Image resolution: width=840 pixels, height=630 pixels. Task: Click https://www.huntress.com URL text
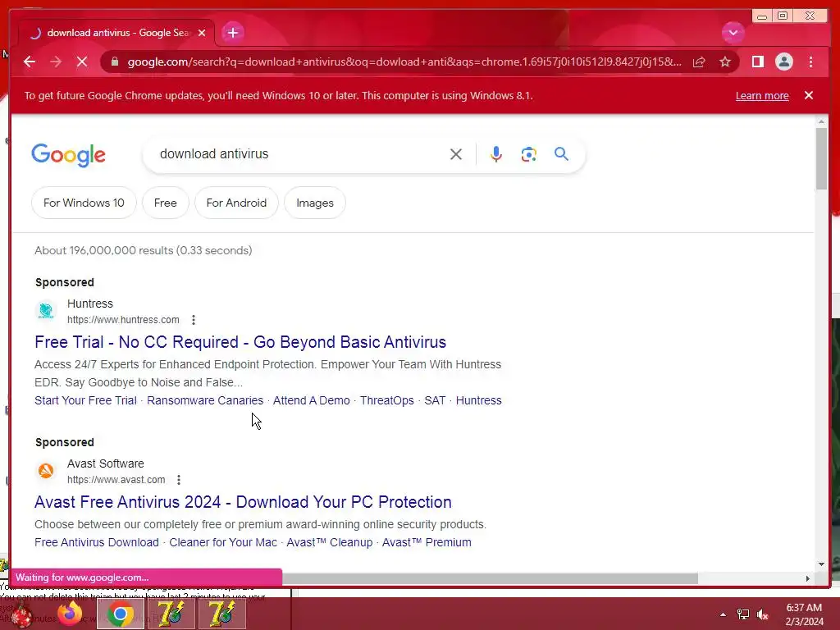[x=123, y=320]
